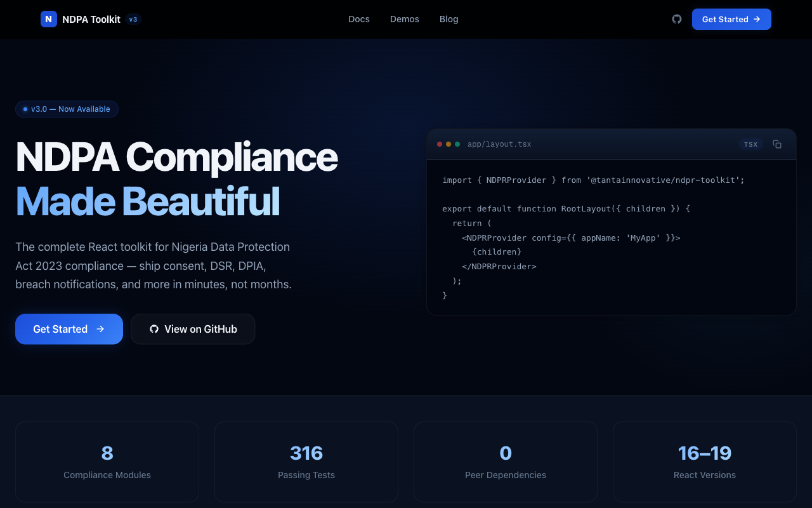Viewport: 812px width, 508px height.
Task: Click the green dot in code window
Action: (x=457, y=144)
